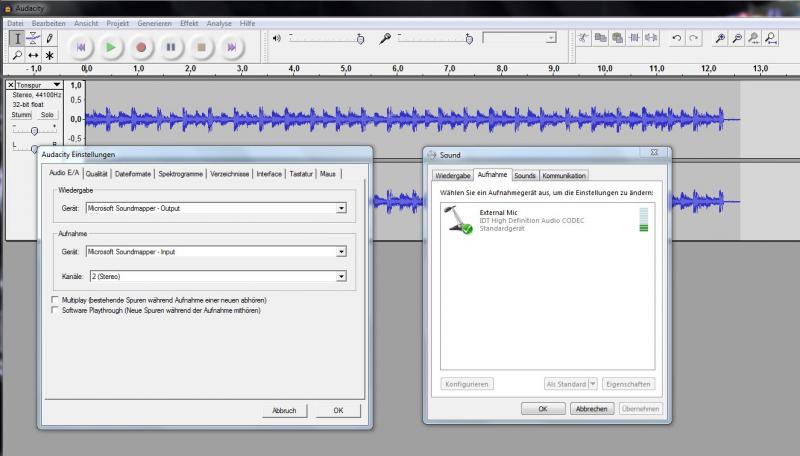800x456 pixels.
Task: Pause playback with the Pause button
Action: coord(171,46)
